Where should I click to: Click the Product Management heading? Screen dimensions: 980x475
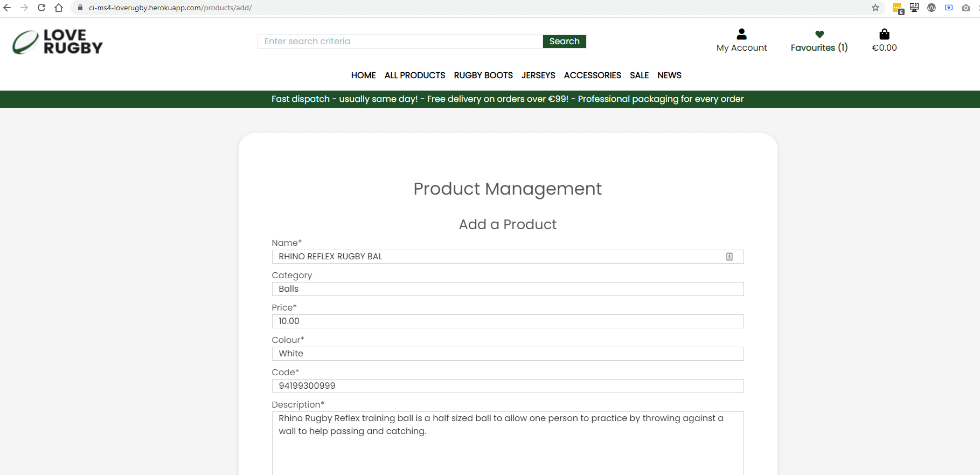point(508,189)
